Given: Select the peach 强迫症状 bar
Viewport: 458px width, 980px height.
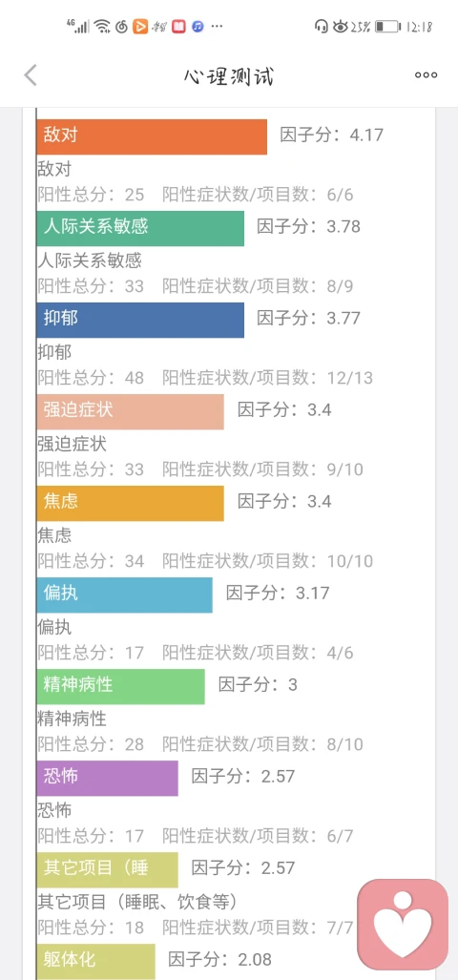Looking at the screenshot, I should pos(130,411).
